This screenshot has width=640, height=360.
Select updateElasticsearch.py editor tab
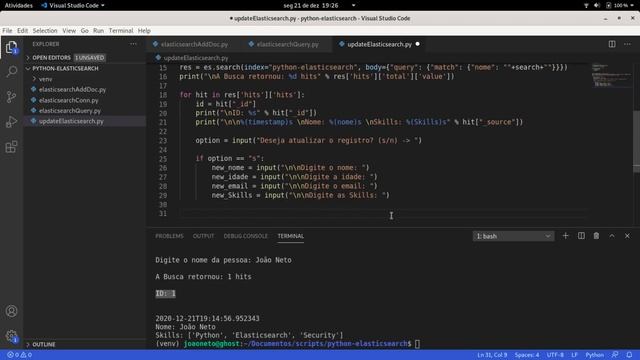(379, 44)
